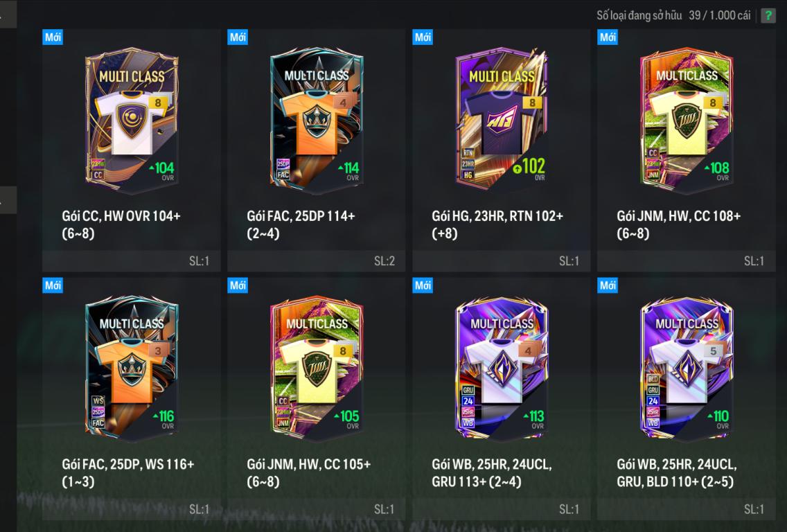Open the Gói HG, 23HR, RTN 102+ pack
Viewport: 787px width, 532px height.
point(501,150)
